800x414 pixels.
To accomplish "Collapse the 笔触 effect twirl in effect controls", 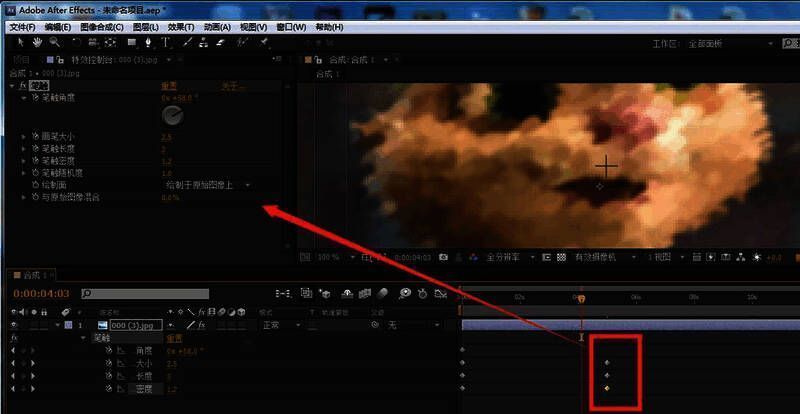I will [12, 85].
